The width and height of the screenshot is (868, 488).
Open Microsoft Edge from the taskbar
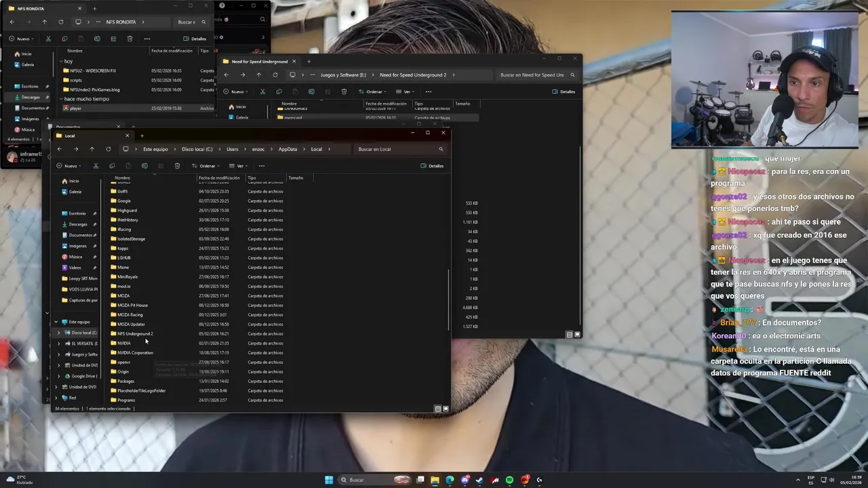[x=450, y=480]
